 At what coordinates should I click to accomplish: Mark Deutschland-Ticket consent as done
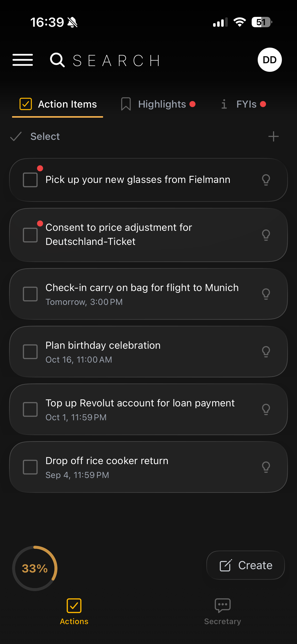pos(30,235)
